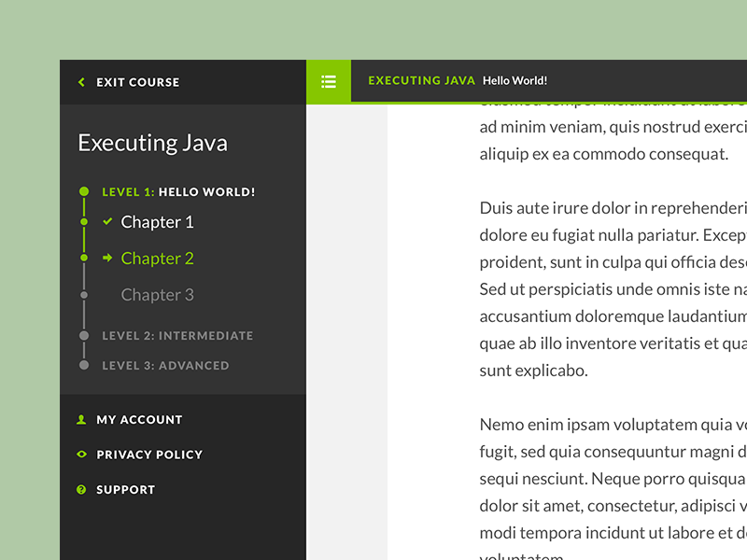Image resolution: width=747 pixels, height=560 pixels.
Task: Expand LEVEL 3: ADVANCED section
Action: point(165,366)
